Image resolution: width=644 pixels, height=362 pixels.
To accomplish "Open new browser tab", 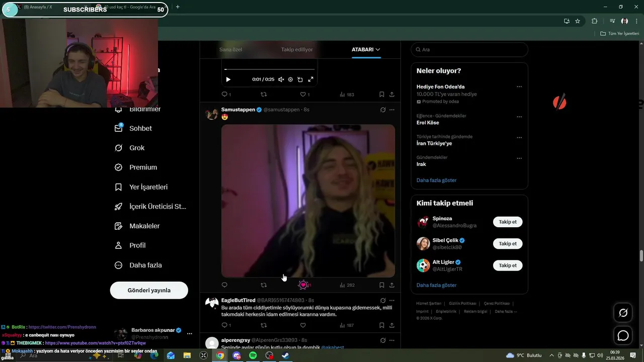I will click(x=178, y=7).
